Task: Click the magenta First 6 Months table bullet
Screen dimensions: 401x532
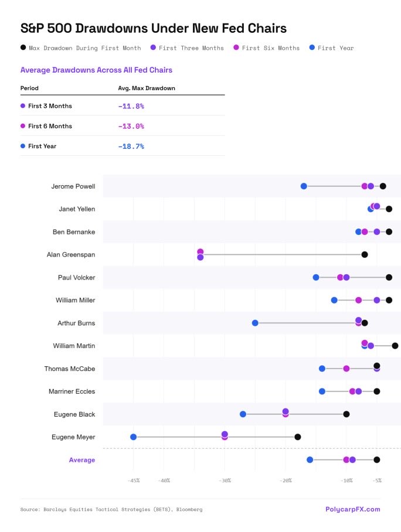Action: [23, 126]
